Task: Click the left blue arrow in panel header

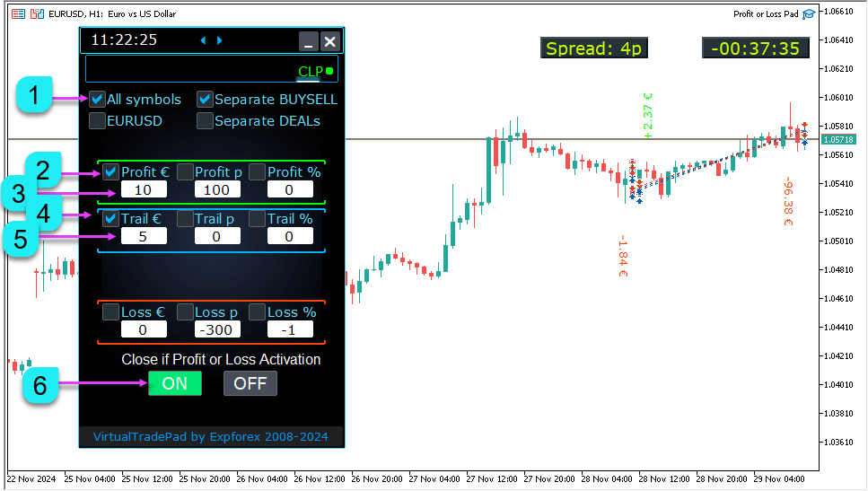Action: (x=203, y=40)
